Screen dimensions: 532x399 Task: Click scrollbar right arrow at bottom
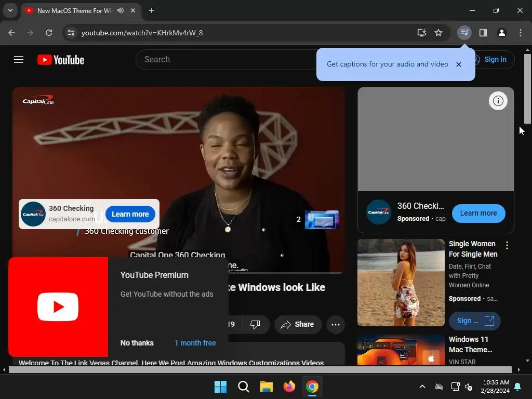click(x=519, y=369)
